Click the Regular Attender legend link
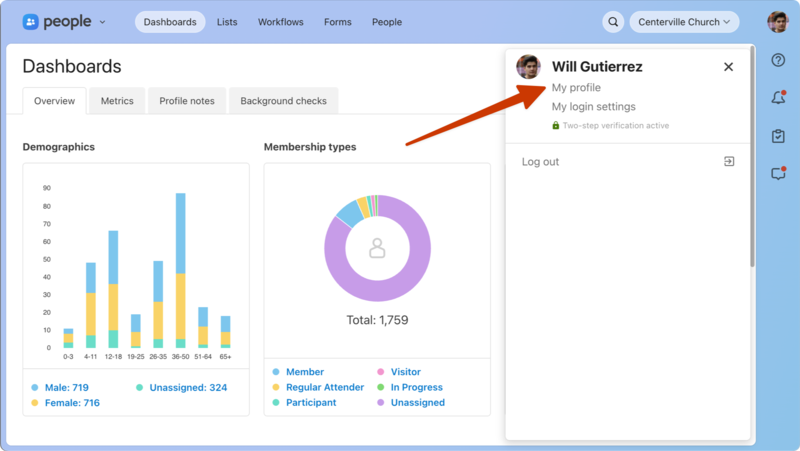 click(325, 387)
